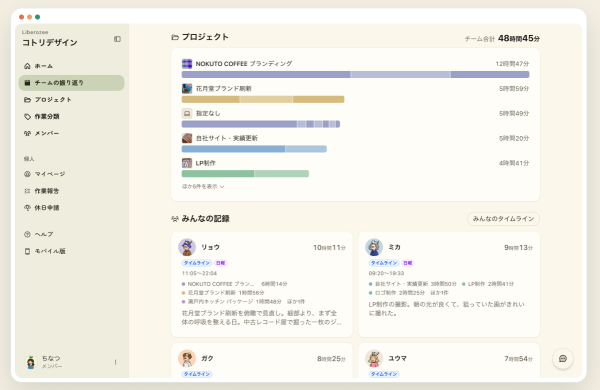Click ユウマ's avatar

(374, 358)
